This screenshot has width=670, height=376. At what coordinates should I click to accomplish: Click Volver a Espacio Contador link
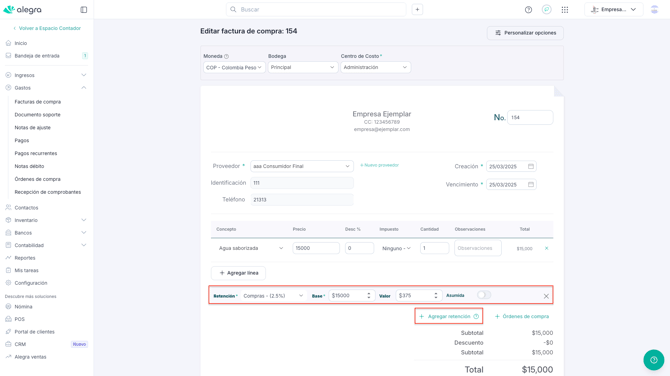[x=47, y=28]
